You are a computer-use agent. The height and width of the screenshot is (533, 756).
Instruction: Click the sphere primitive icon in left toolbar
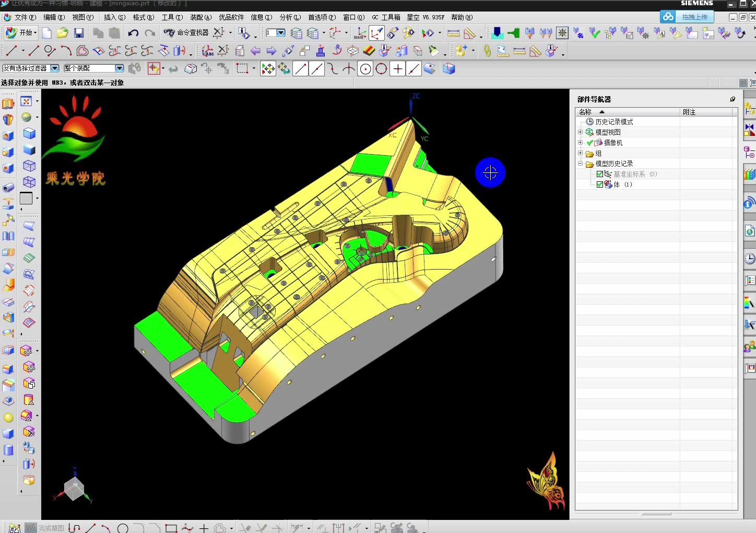(8, 418)
